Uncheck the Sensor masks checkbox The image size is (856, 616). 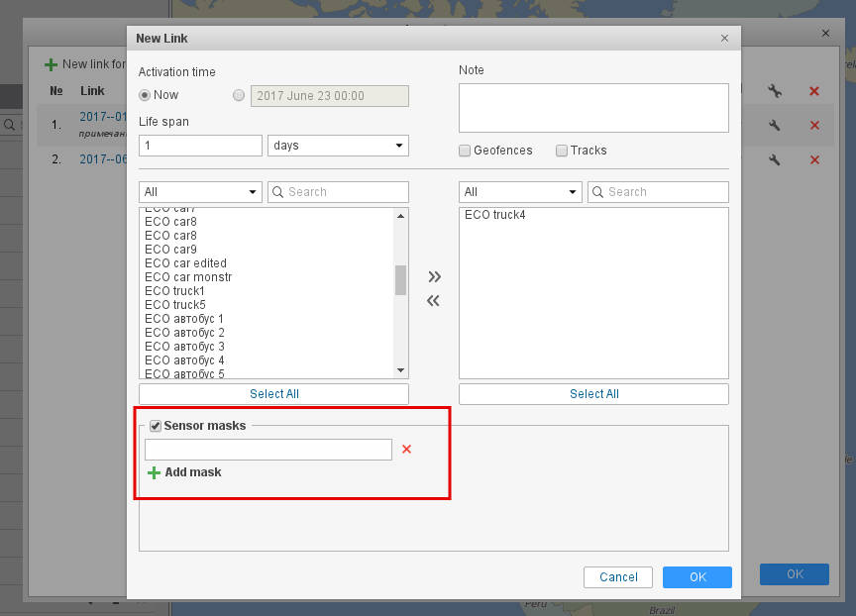pos(156,426)
